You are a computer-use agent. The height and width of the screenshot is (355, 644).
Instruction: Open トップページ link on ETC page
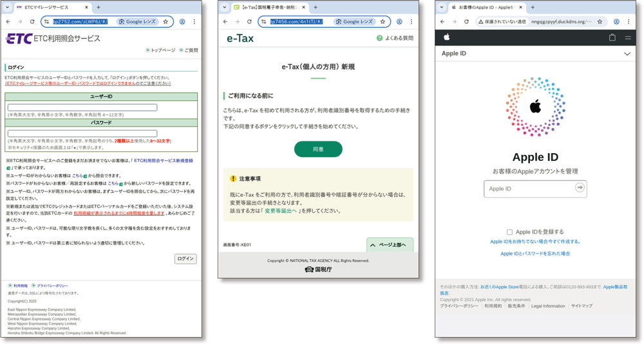[x=160, y=50]
